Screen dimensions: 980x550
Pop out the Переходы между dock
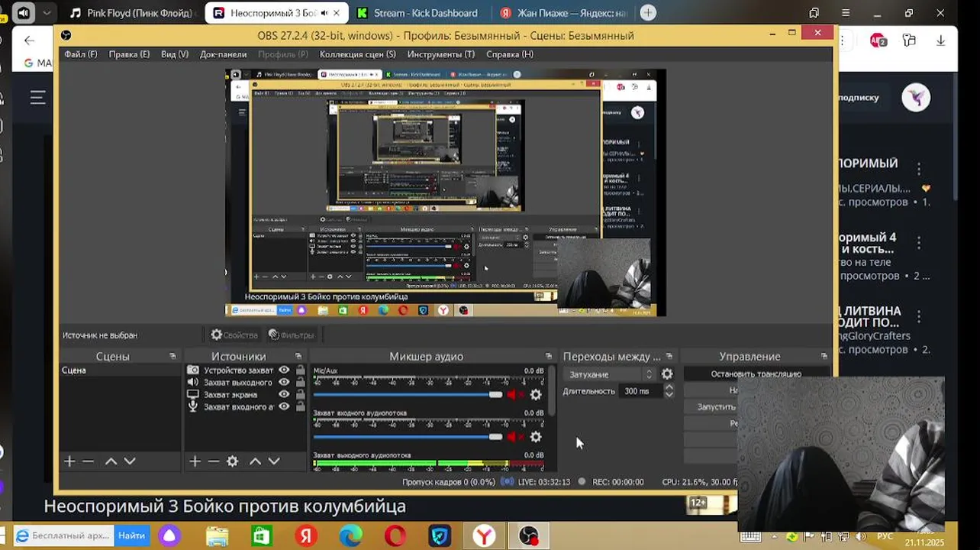click(669, 357)
